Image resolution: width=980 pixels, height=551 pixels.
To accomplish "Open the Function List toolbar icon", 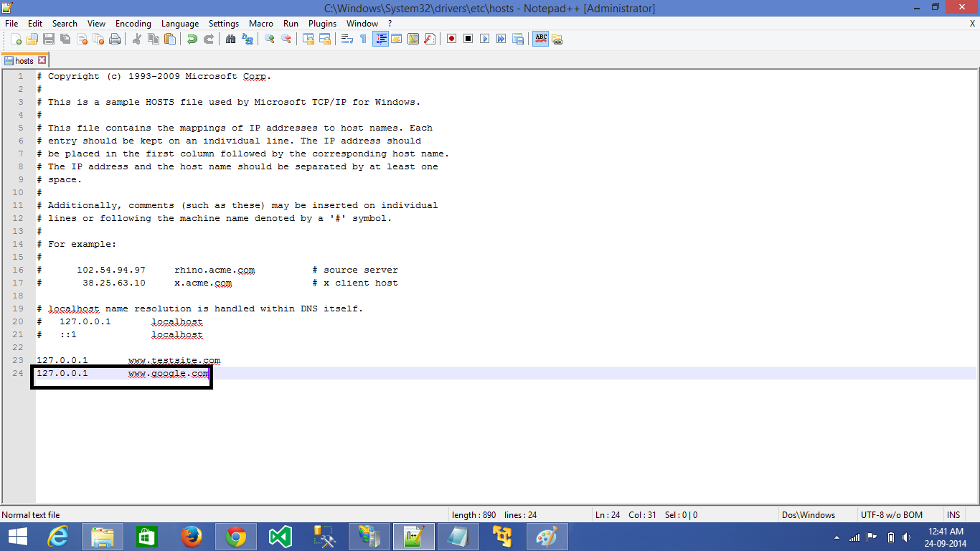I will pos(430,39).
